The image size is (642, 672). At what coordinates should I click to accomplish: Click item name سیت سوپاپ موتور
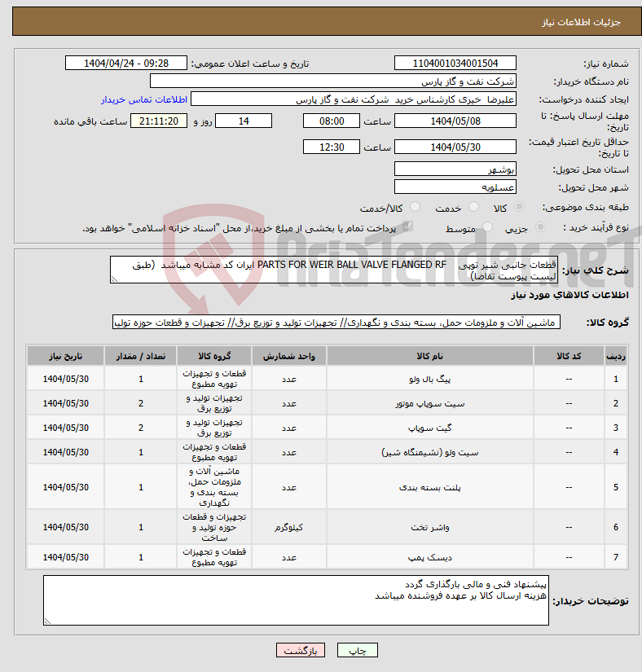(430, 403)
